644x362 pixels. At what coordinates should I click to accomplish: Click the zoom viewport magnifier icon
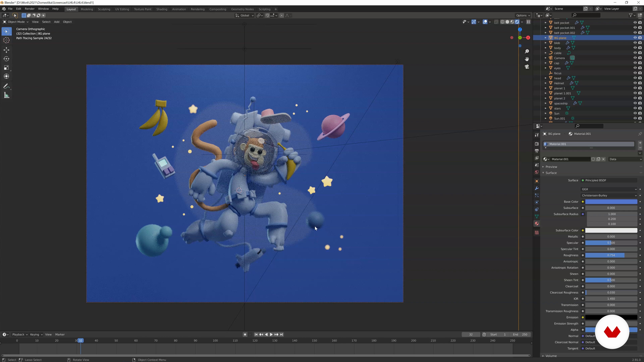click(527, 51)
